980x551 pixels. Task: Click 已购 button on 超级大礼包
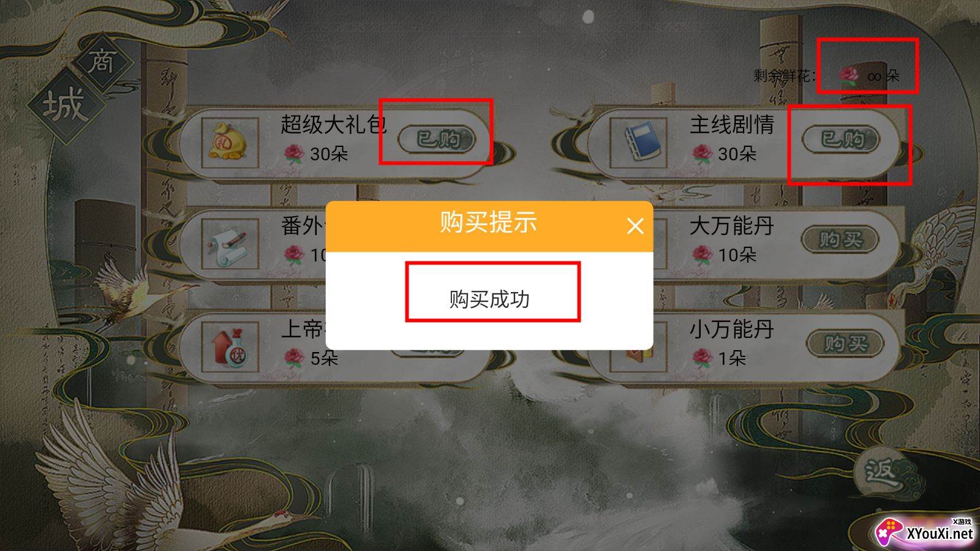tap(437, 139)
